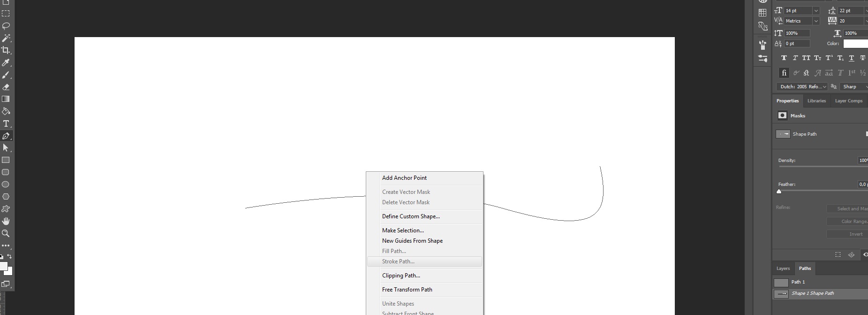This screenshot has height=315, width=868.
Task: Select the Eyedropper tool
Action: (6, 62)
